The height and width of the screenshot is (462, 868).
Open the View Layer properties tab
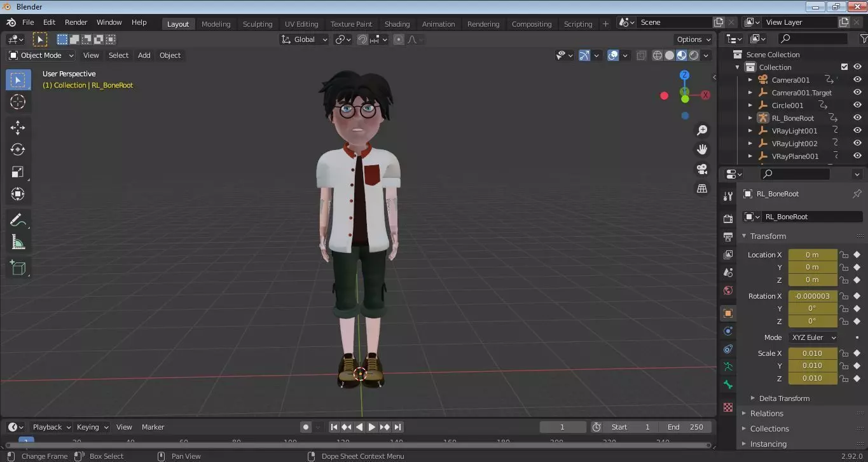728,255
